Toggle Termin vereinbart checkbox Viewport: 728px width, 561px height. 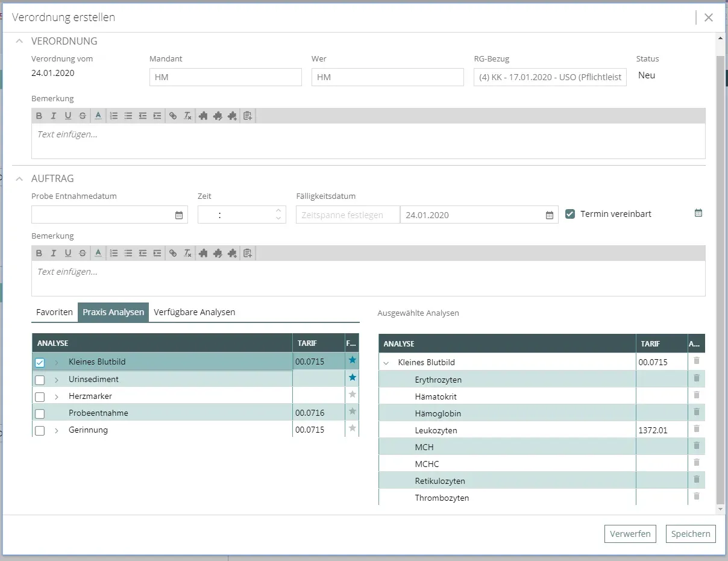coord(570,214)
